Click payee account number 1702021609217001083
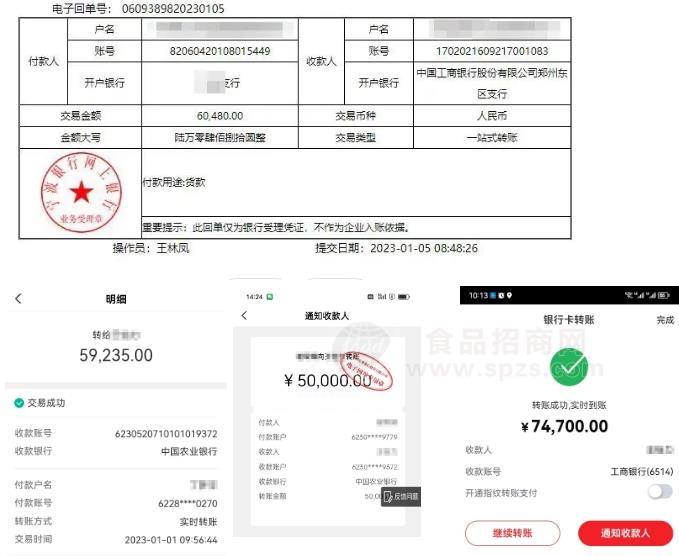 [x=491, y=51]
